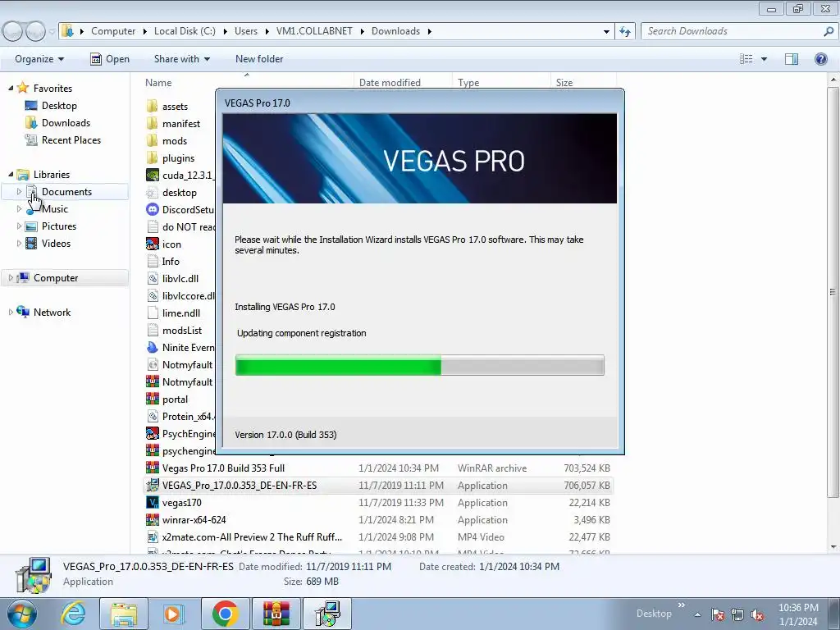Screen dimensions: 840x630
Task: Select the cuda_12.3.1 installer icon
Action: pos(153,176)
